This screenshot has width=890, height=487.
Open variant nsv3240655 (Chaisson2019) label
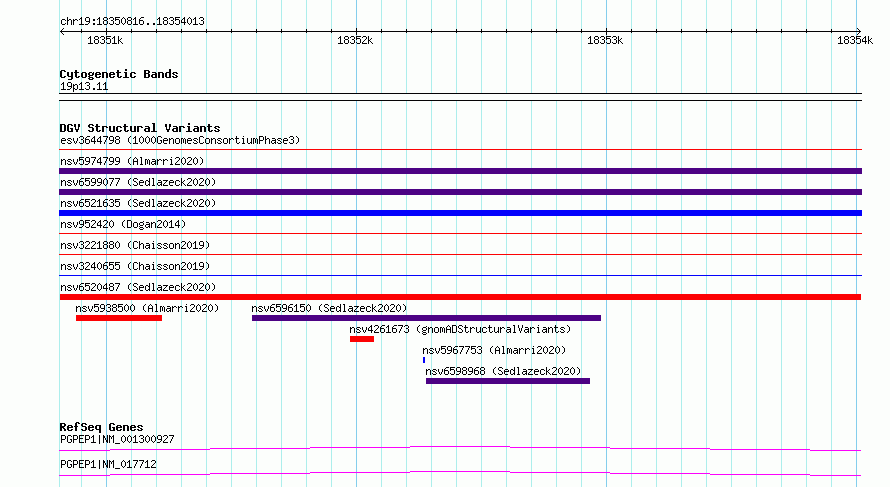[x=135, y=266]
